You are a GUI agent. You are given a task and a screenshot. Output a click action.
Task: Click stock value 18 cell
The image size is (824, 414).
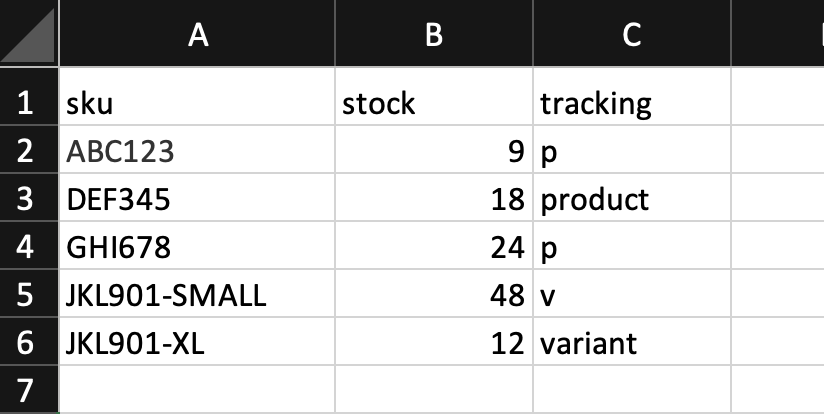[434, 197]
